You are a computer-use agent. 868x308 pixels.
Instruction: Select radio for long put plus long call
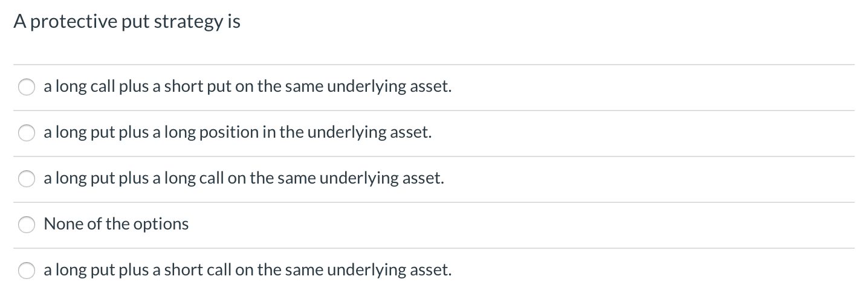tap(27, 179)
